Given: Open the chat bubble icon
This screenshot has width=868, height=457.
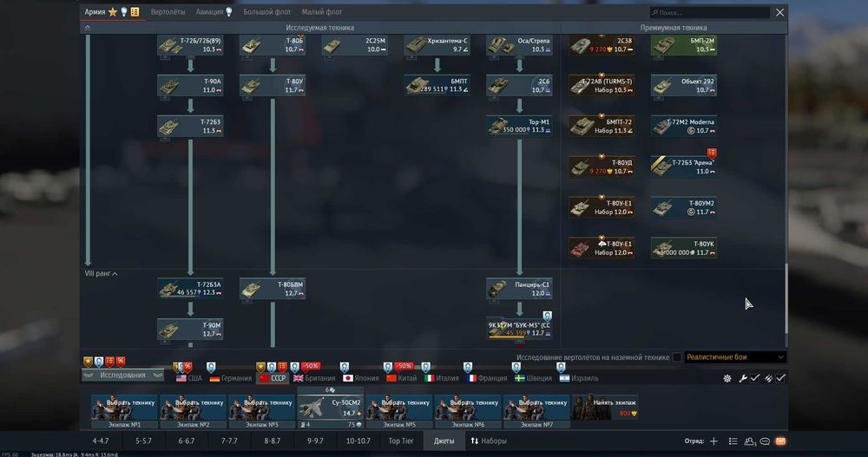Looking at the screenshot, I should tap(765, 441).
